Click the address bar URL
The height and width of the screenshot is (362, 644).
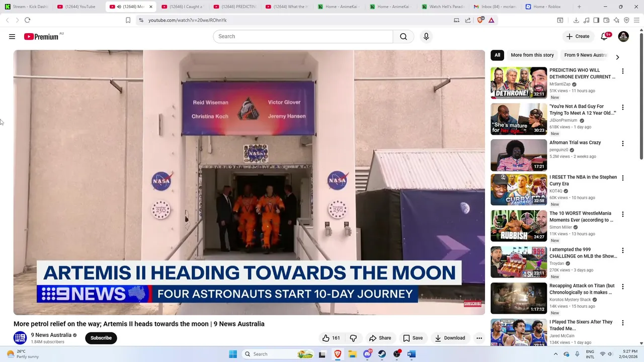(187, 20)
